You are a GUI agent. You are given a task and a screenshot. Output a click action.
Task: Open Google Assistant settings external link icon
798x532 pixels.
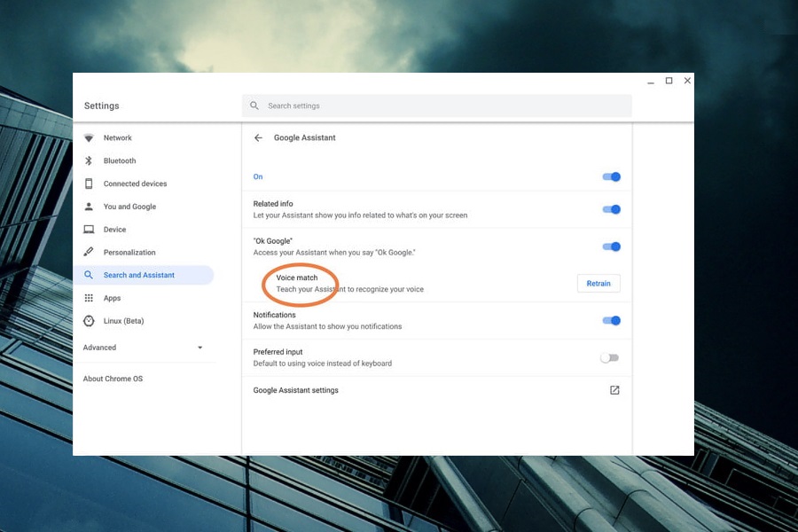(x=614, y=390)
